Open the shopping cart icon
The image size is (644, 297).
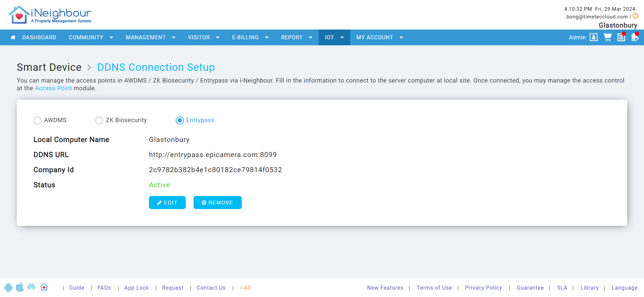607,37
